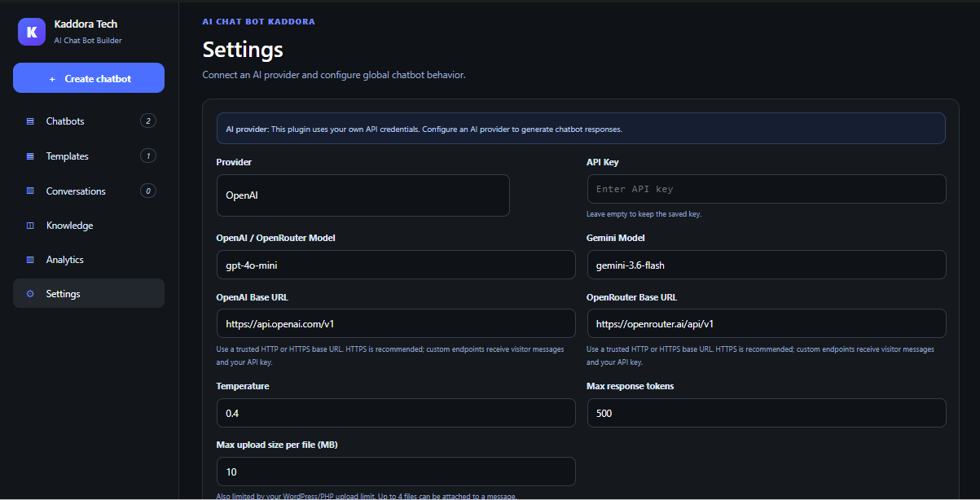Click the Templates icon in sidebar
The width and height of the screenshot is (980, 500).
pos(30,156)
